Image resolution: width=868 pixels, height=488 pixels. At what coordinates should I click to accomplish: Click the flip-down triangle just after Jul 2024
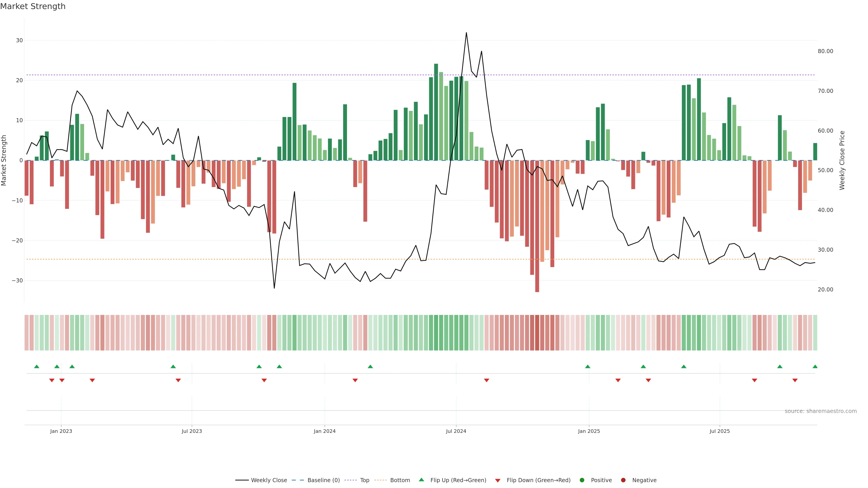tap(487, 380)
